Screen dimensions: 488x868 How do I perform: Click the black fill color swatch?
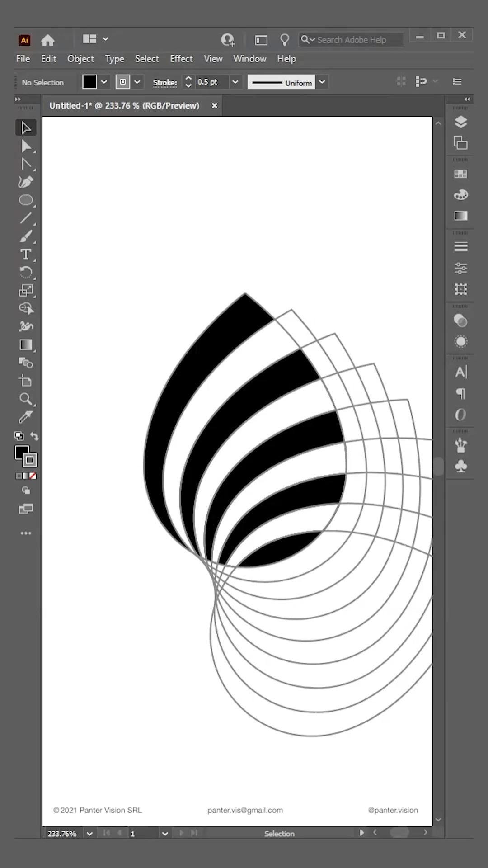(89, 82)
